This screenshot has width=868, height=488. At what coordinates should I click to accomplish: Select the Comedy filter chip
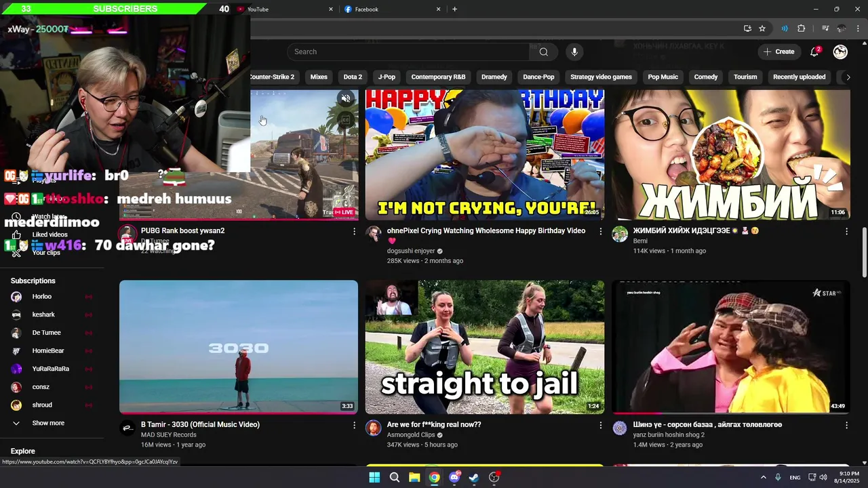click(x=705, y=77)
